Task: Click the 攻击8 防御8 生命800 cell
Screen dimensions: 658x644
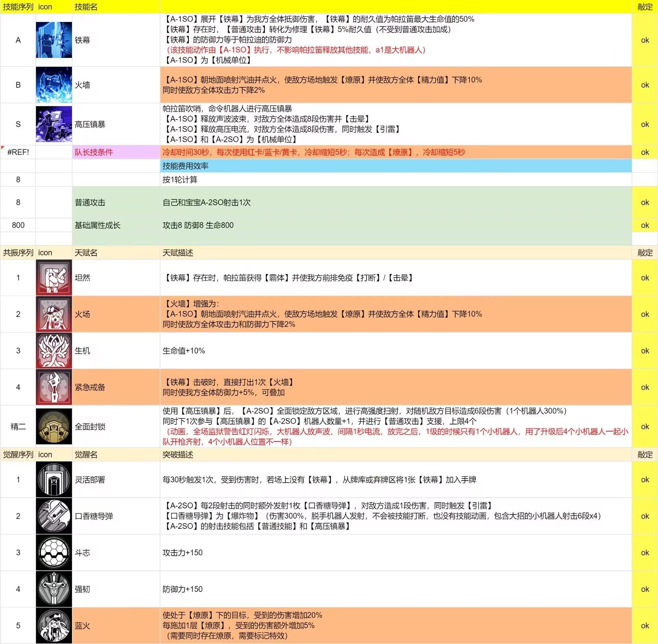Action: coord(396,225)
